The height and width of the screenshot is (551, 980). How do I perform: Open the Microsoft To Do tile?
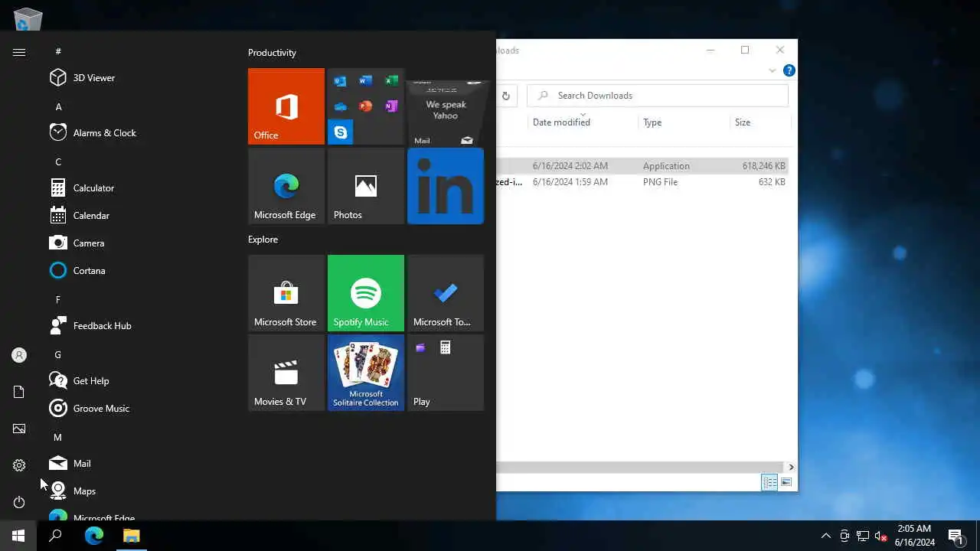click(446, 293)
